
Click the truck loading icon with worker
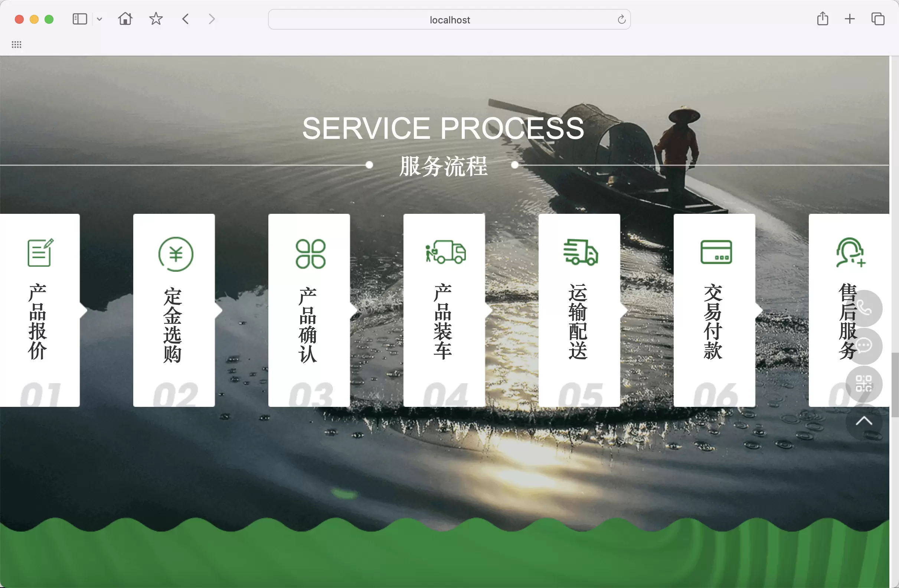point(445,252)
